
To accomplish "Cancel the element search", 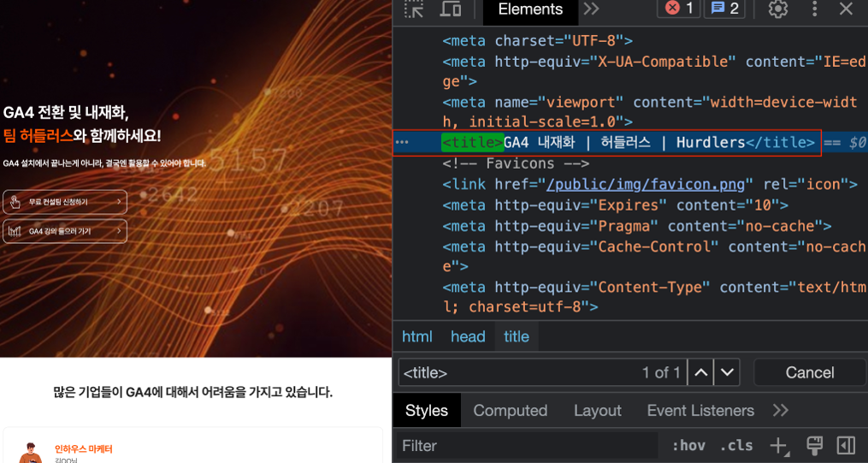I will click(x=809, y=373).
